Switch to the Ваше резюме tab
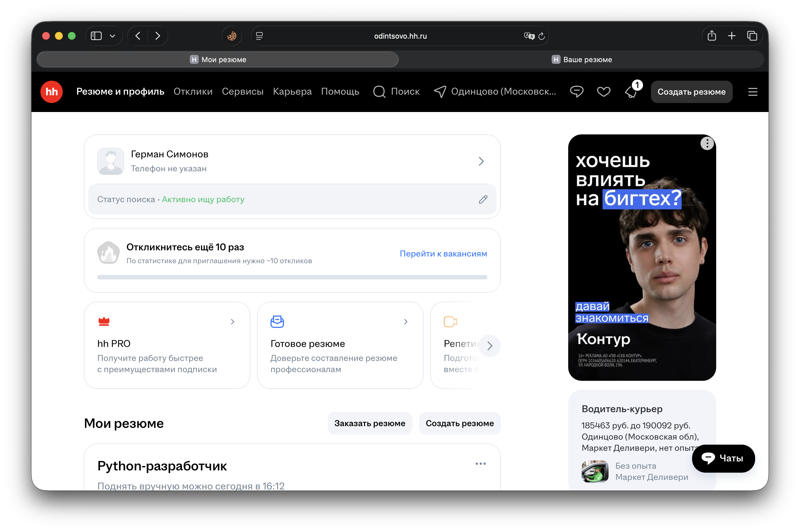The image size is (800, 532). (581, 60)
